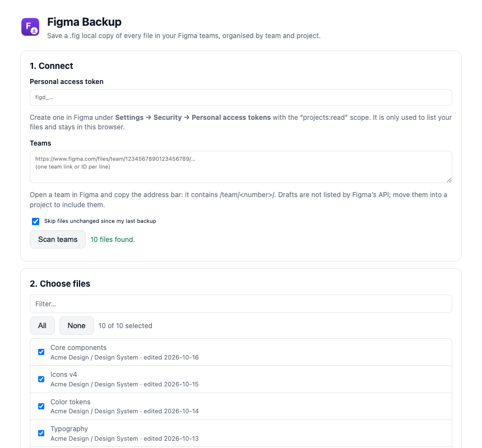Click the Typography file name
The image size is (482, 448).
click(69, 429)
